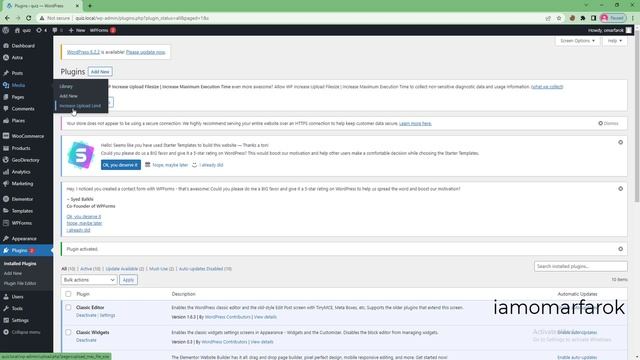Open the New content admin bar menu
The image size is (640, 360).
77,30
